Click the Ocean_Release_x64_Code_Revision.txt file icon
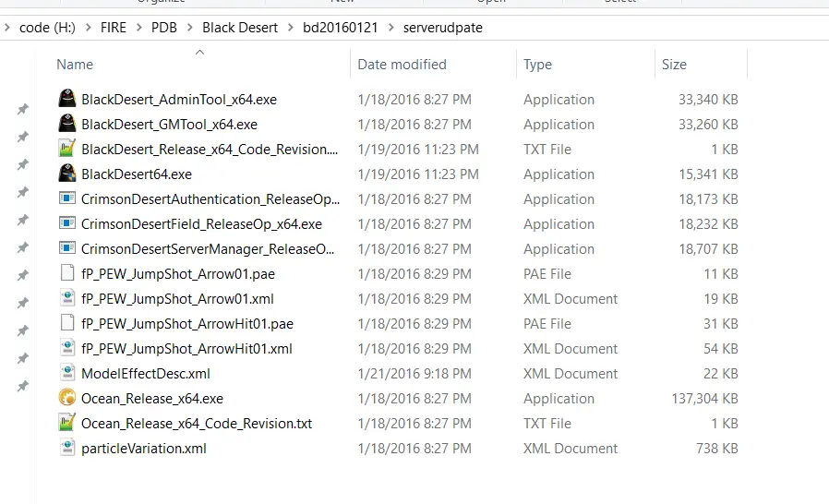Viewport: 829px width, 504px height. pyautogui.click(x=67, y=422)
